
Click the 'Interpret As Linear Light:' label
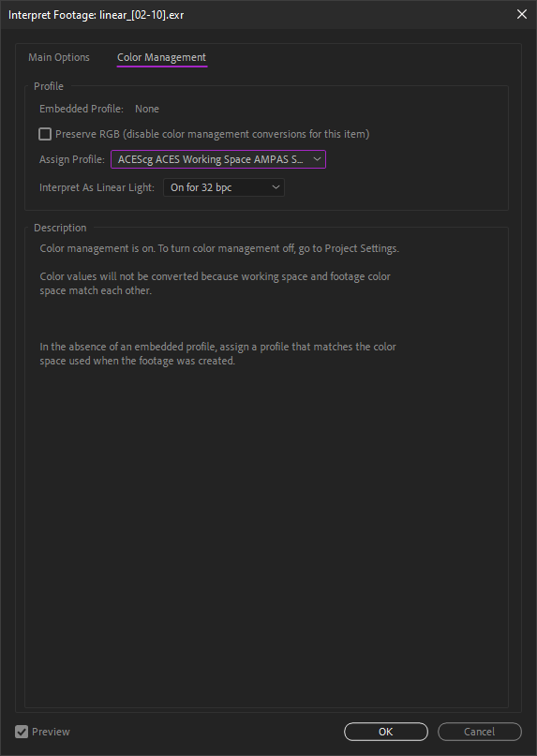click(x=97, y=187)
